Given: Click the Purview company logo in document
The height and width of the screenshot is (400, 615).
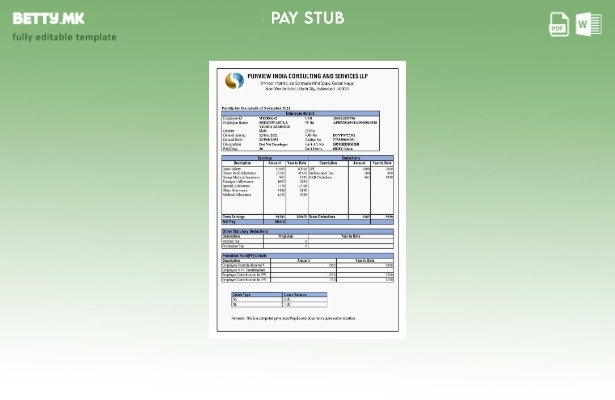Looking at the screenshot, I should (233, 81).
